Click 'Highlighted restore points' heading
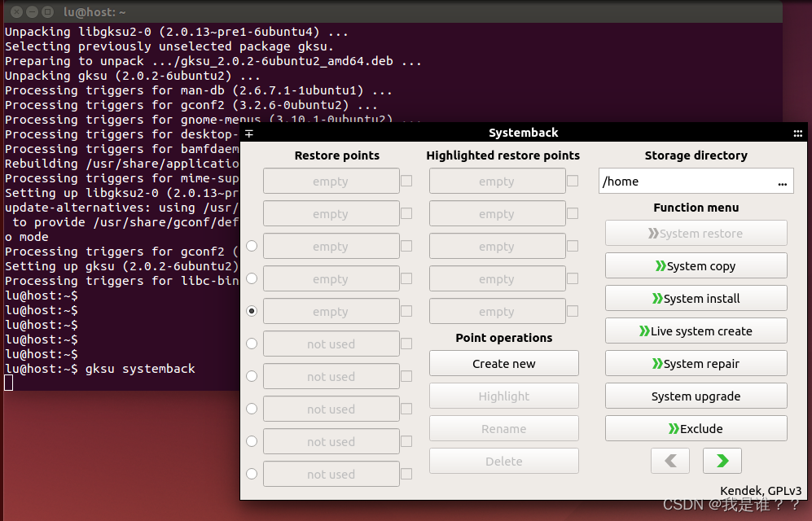 [503, 155]
